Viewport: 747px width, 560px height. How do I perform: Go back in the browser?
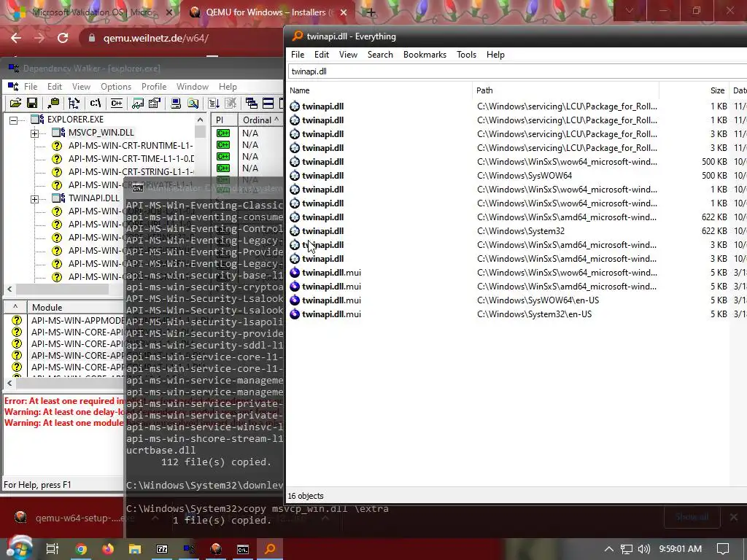coord(16,38)
